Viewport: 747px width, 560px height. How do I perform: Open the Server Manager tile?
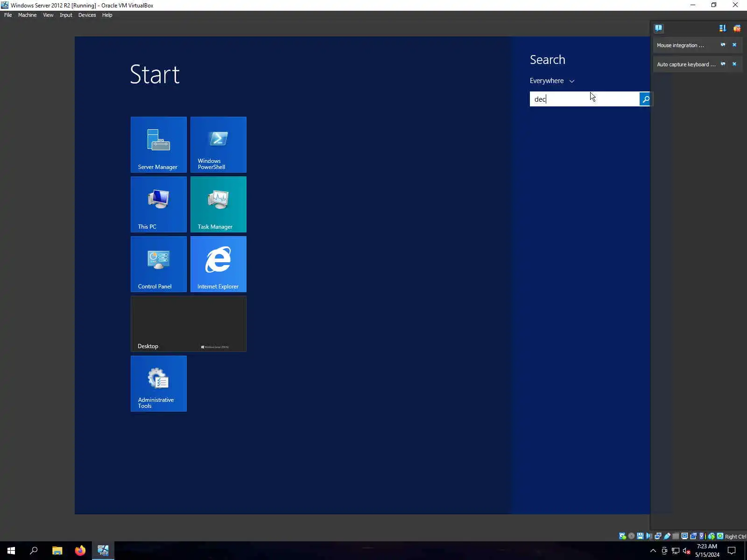pos(159,145)
